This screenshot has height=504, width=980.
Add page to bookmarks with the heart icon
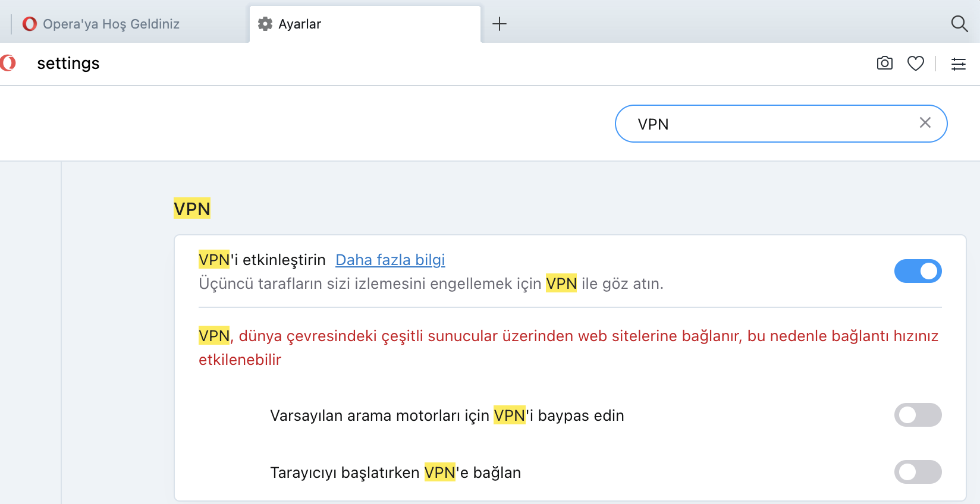point(916,63)
